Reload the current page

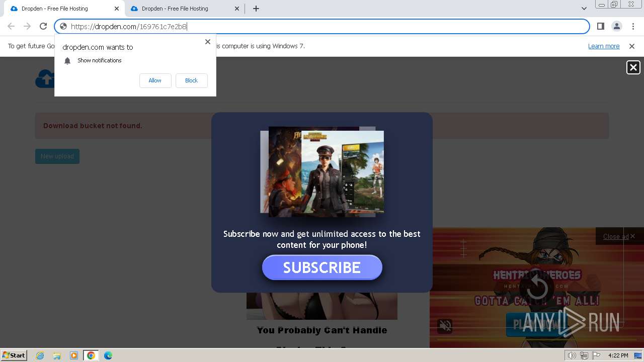point(43,26)
